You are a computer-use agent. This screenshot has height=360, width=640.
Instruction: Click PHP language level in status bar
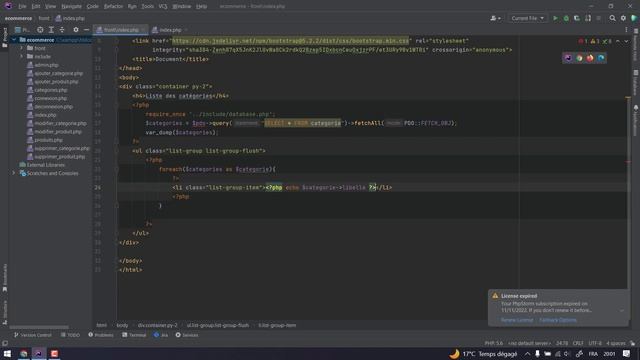494,343
